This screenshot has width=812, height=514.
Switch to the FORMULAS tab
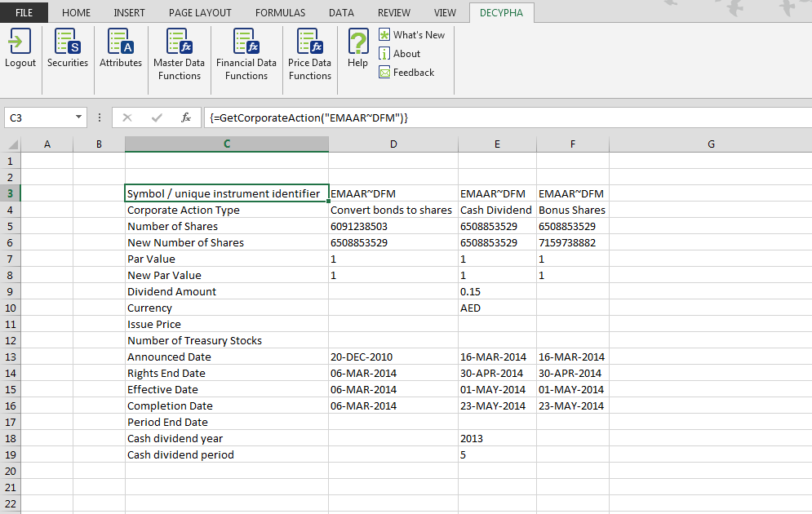(x=280, y=12)
